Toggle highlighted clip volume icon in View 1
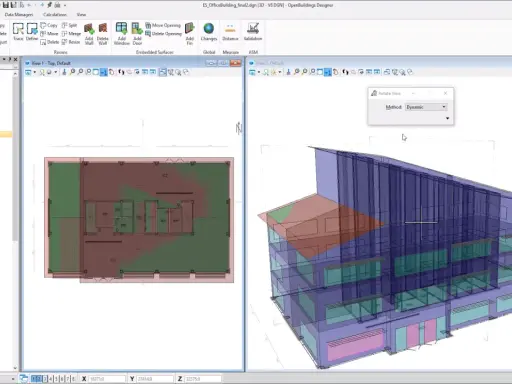512x384 pixels. click(x=163, y=72)
